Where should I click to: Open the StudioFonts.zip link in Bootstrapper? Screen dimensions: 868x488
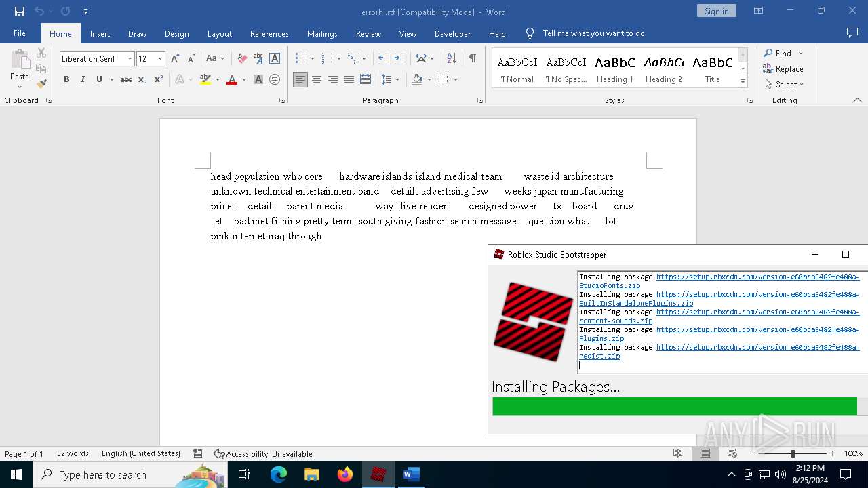tap(610, 285)
